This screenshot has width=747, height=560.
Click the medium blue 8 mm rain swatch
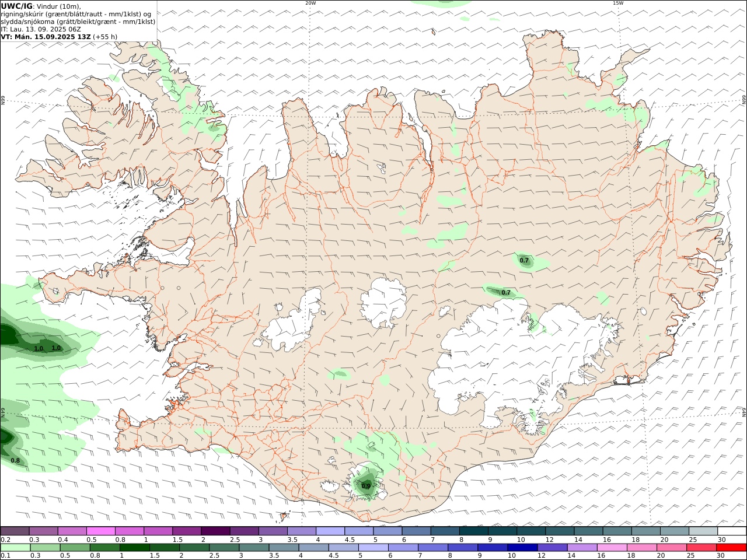[x=463, y=547]
